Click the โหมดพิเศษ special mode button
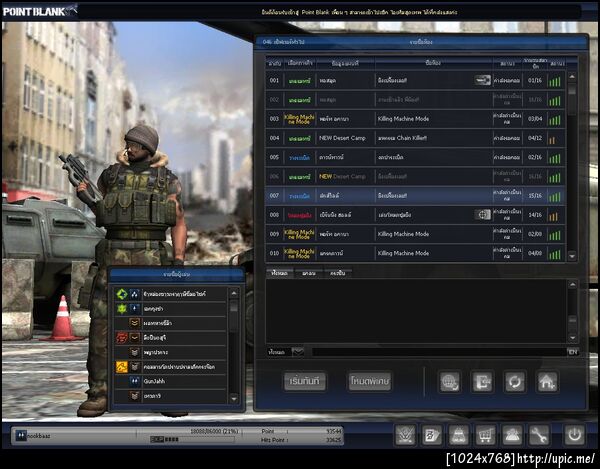Viewport: 600px width, 469px height. [x=370, y=381]
